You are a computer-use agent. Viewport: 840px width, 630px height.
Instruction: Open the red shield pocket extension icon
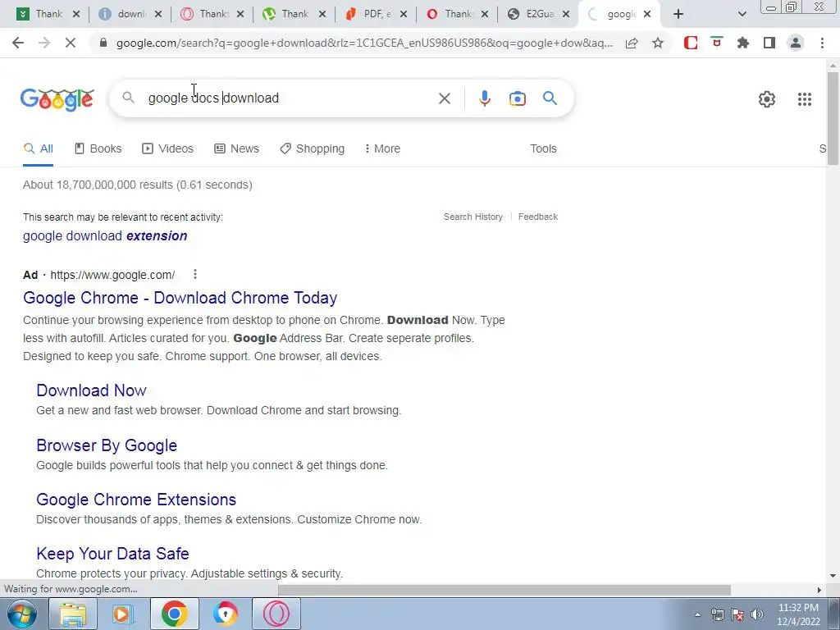point(717,42)
